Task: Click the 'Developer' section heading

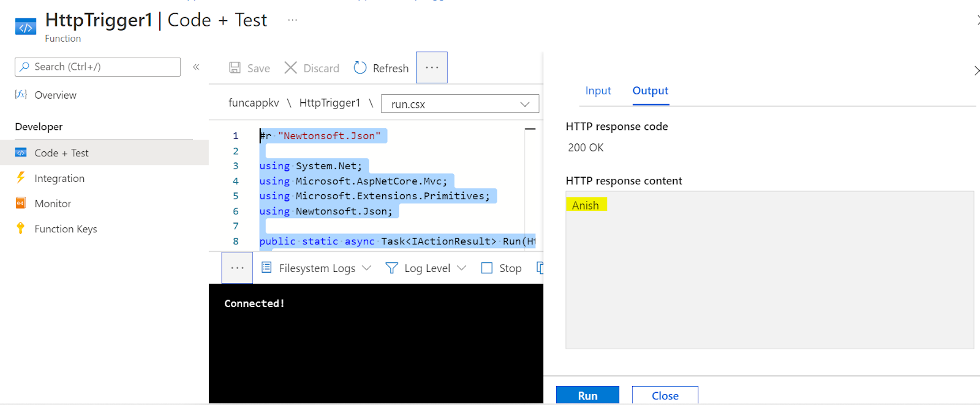Action: coord(39,127)
